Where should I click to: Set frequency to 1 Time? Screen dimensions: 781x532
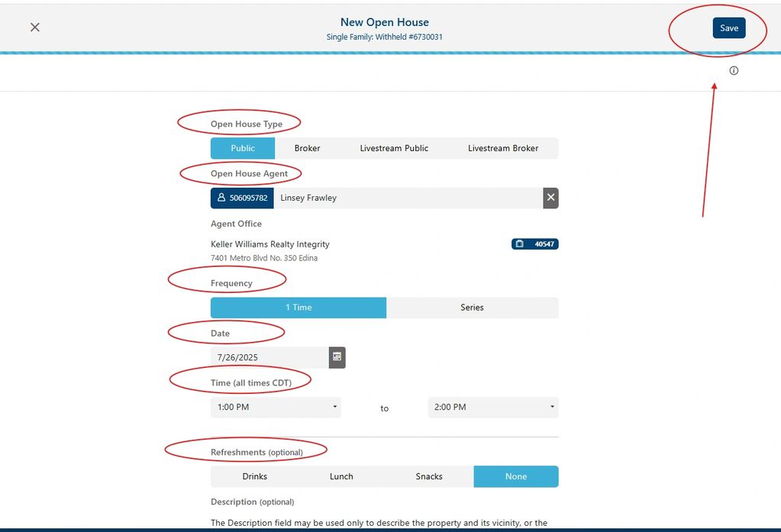pyautogui.click(x=299, y=308)
